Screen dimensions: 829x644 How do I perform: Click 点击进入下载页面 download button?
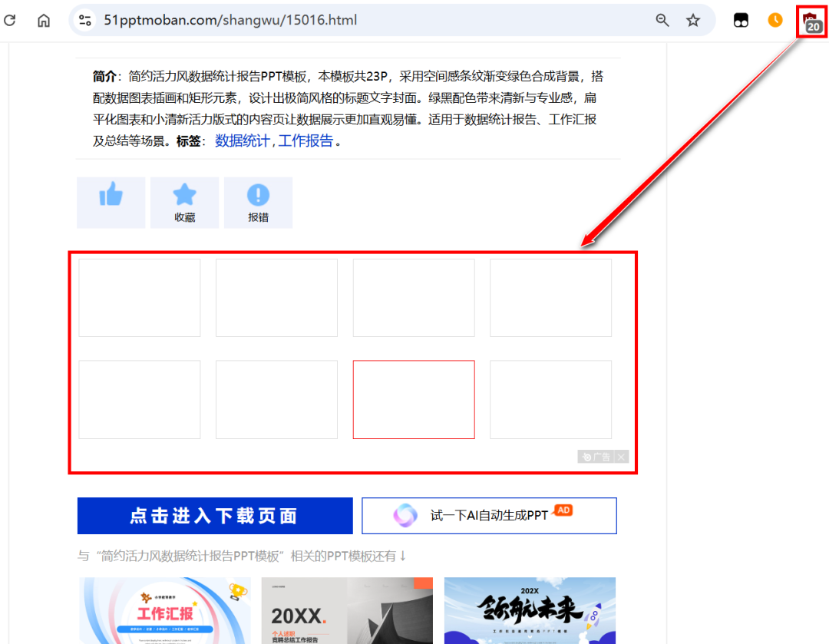pyautogui.click(x=215, y=516)
